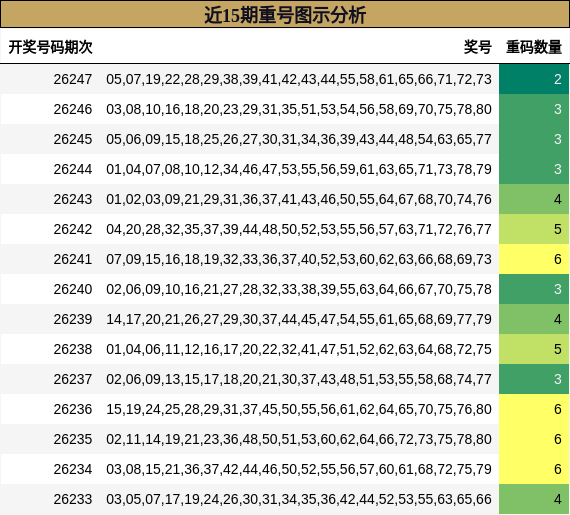Select period number 26239

tap(73, 319)
